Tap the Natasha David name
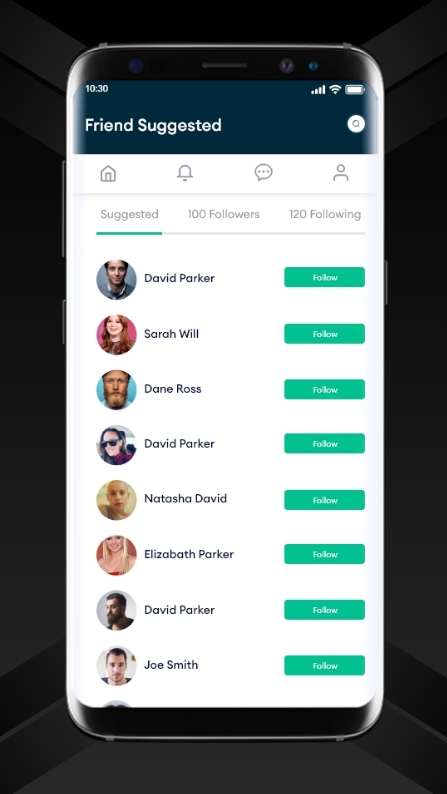This screenshot has height=794, width=447. pos(185,498)
